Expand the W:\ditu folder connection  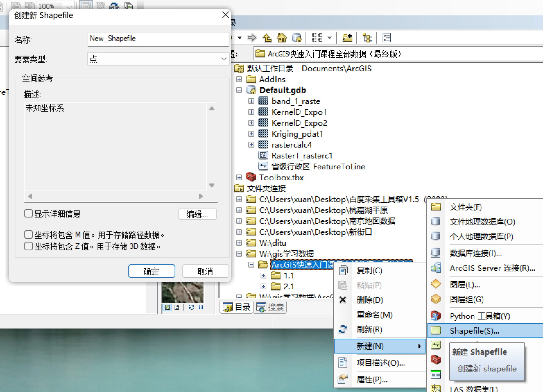click(239, 243)
